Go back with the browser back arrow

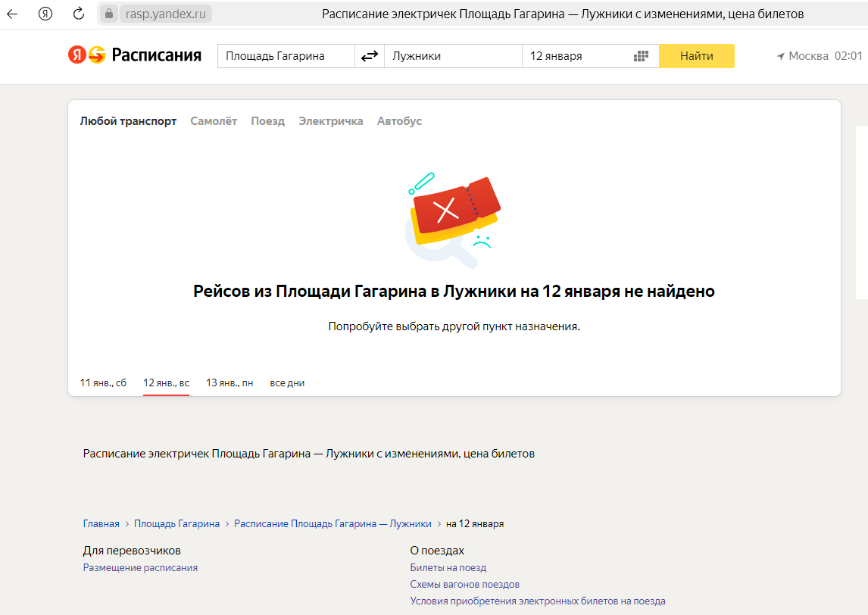[12, 14]
